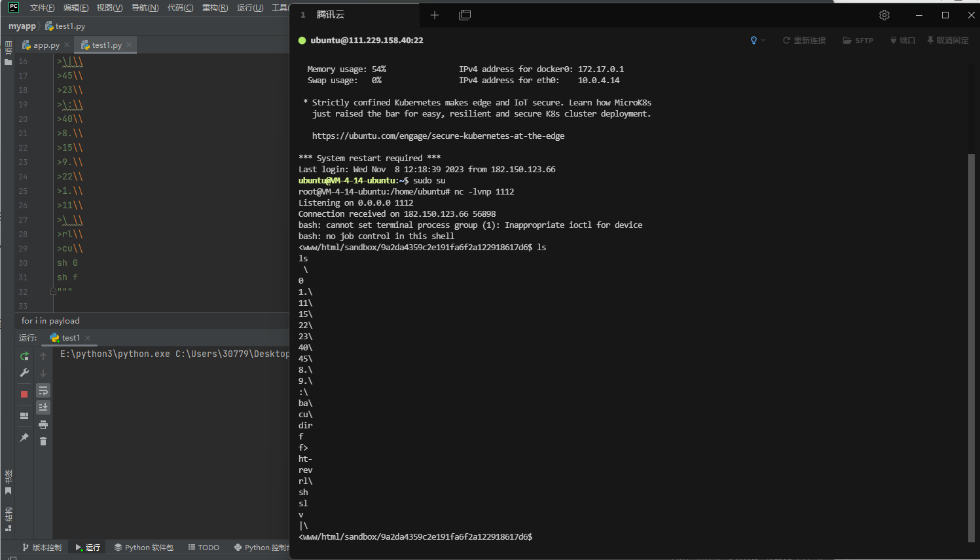Open the 重构(R) menu
Viewport: 980px width, 560px height.
click(x=215, y=8)
